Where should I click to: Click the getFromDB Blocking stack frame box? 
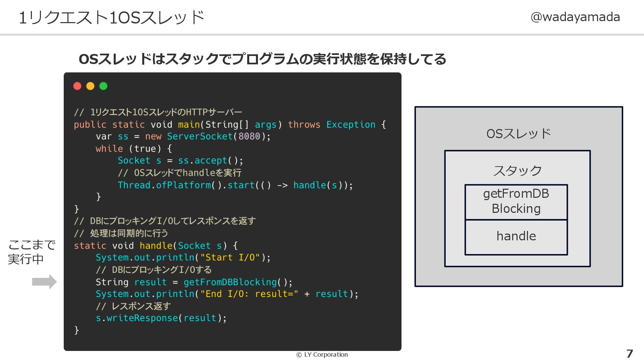pyautogui.click(x=516, y=201)
